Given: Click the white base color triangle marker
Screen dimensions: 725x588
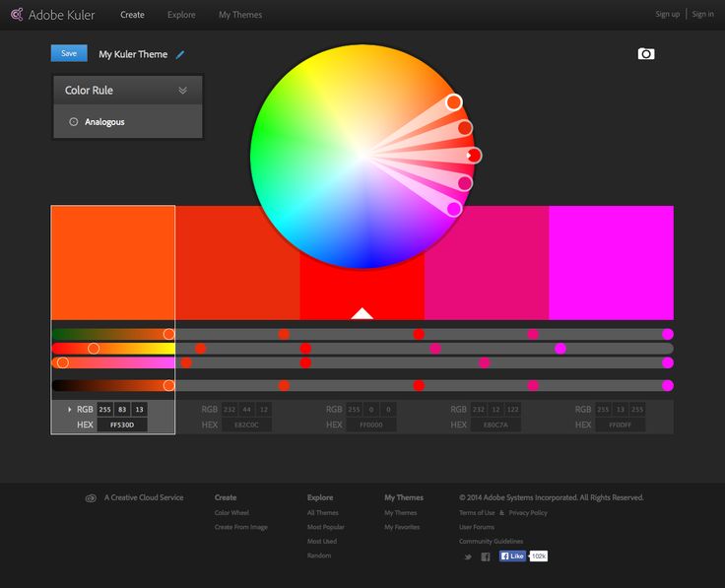Looking at the screenshot, I should (362, 313).
